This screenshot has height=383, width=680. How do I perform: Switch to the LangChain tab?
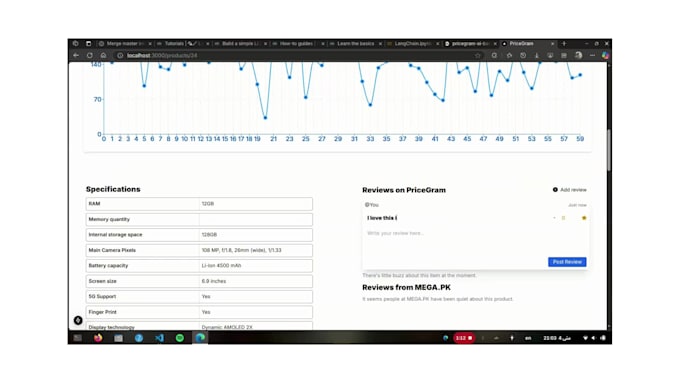click(x=413, y=43)
